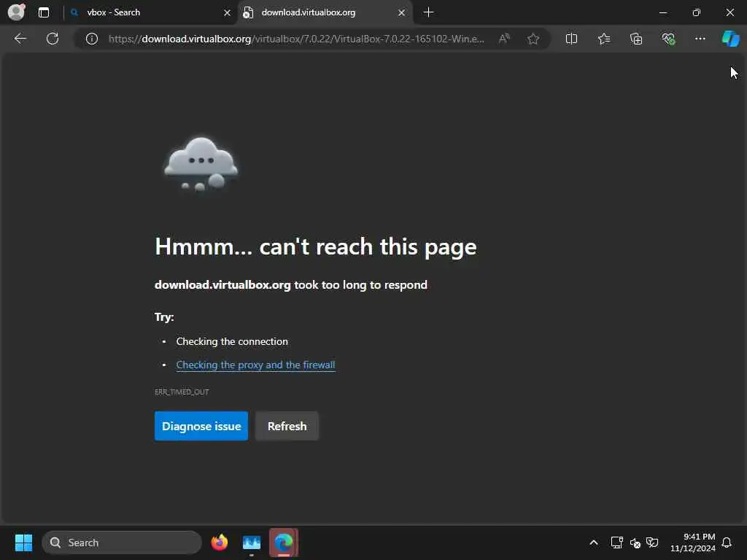Open the proxy and firewall help link
Viewport: 747px width, 560px height.
pos(255,365)
